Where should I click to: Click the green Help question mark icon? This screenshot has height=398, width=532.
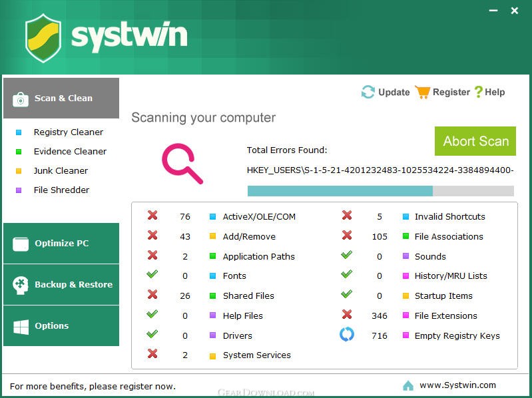pos(478,92)
